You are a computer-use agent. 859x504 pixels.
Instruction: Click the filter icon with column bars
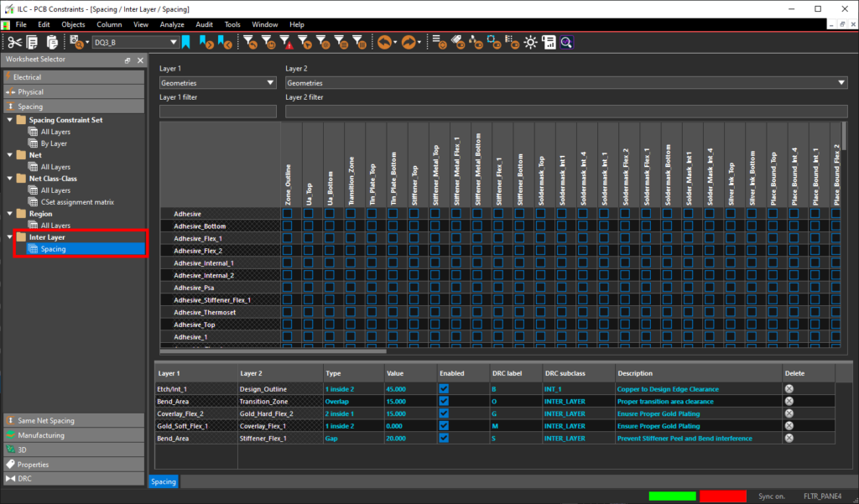coord(359,42)
